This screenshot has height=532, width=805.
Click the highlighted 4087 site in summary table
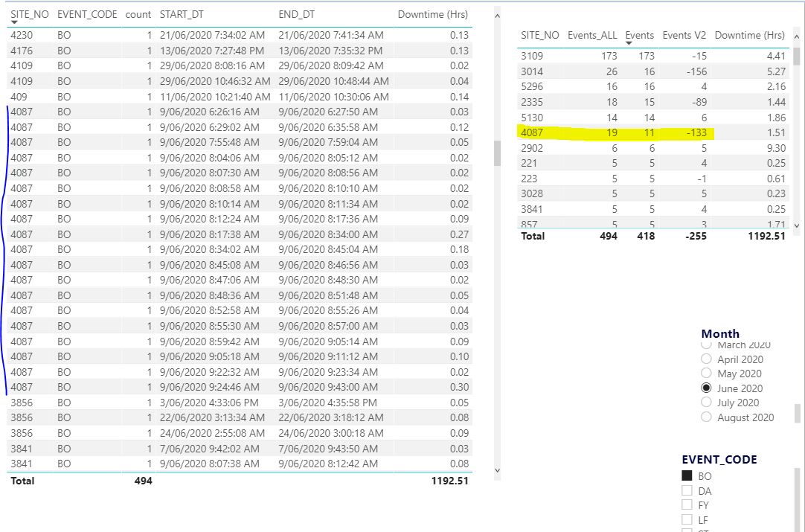click(532, 132)
